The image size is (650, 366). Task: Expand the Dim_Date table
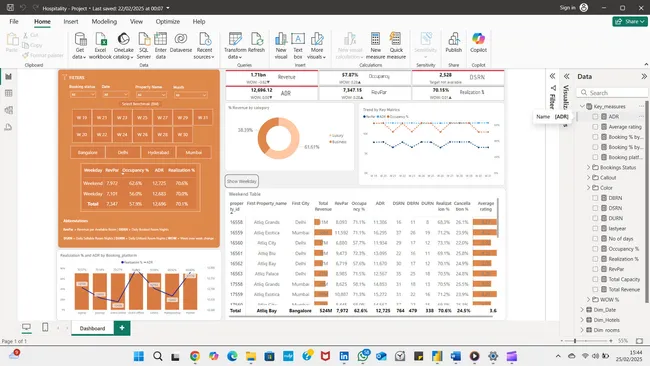tap(582, 310)
